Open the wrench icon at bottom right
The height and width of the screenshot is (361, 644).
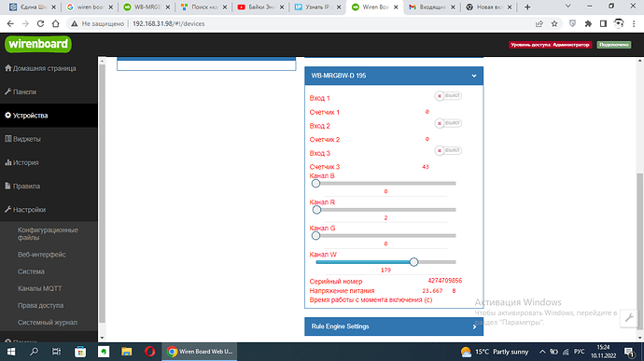click(x=629, y=317)
